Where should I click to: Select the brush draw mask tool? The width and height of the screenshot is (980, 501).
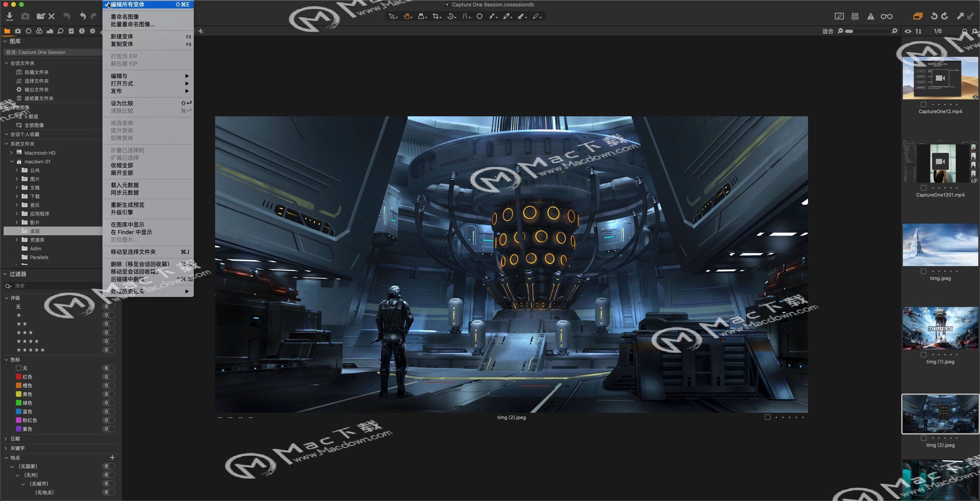click(x=493, y=16)
